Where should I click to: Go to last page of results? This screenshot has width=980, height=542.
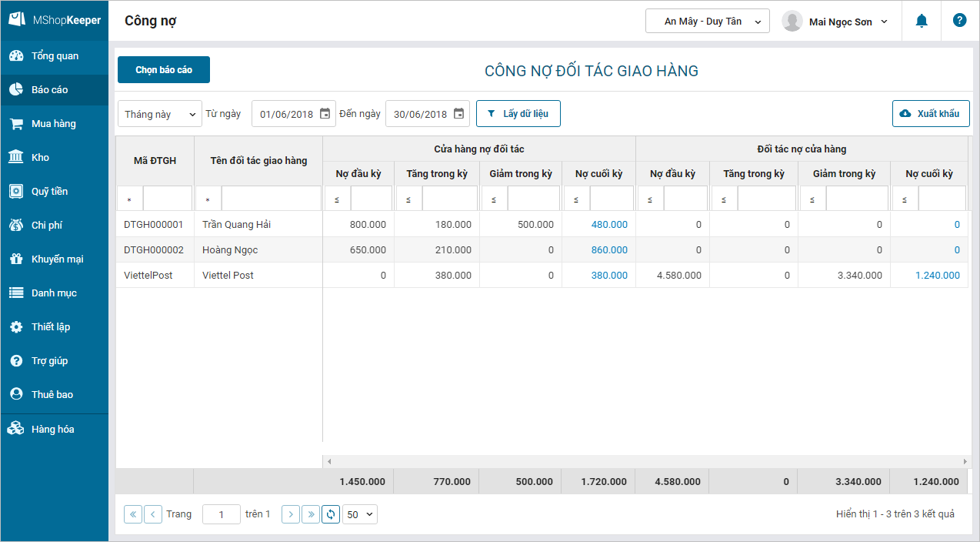[x=311, y=514]
